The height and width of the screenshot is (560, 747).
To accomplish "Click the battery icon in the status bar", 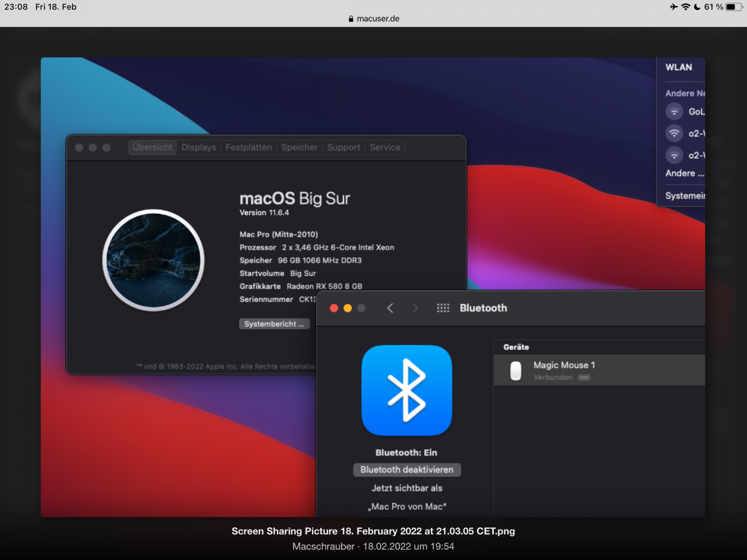I will pos(734,7).
